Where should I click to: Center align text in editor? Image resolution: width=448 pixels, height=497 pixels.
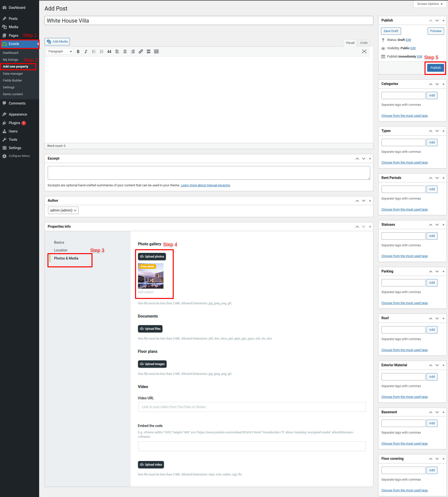(x=125, y=51)
